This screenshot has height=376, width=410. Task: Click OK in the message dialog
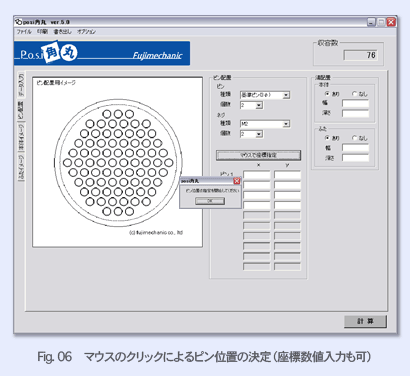(210, 201)
